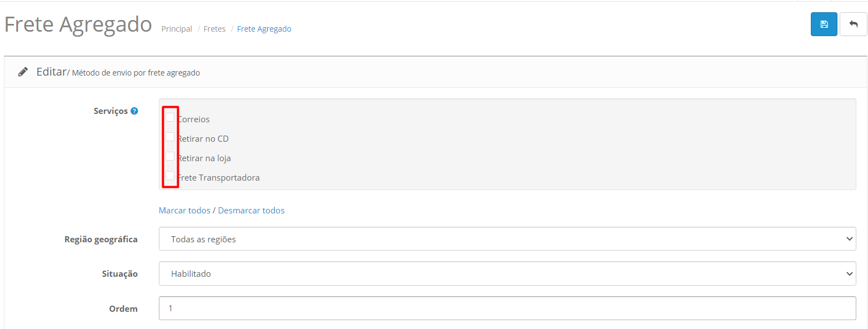Toggle the Frete Transportadora checkbox
This screenshot has width=868, height=329.
point(170,176)
